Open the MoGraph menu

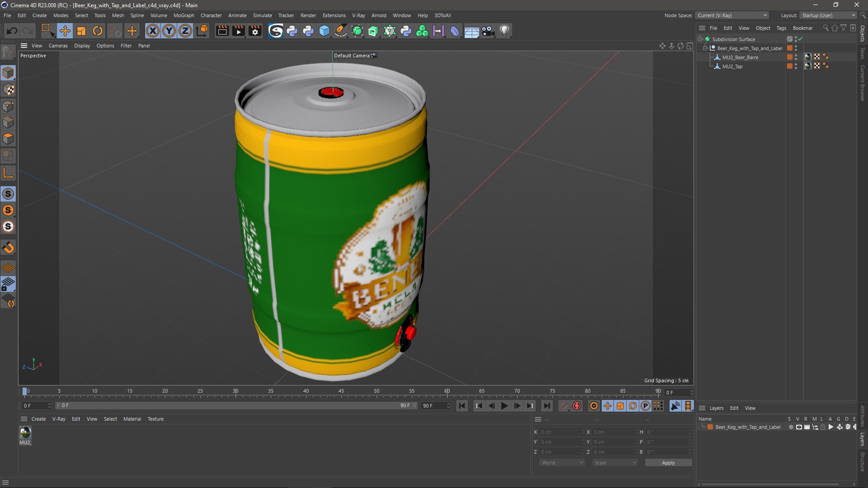pyautogui.click(x=184, y=15)
